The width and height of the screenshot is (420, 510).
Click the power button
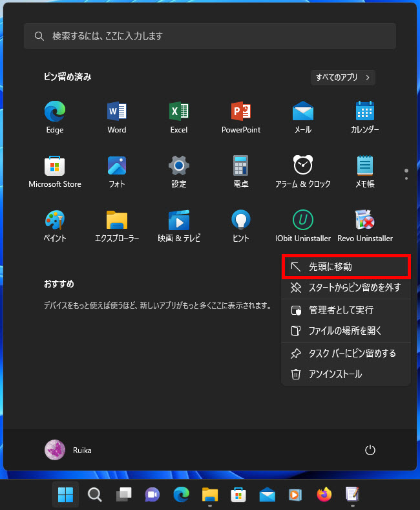[x=370, y=450]
